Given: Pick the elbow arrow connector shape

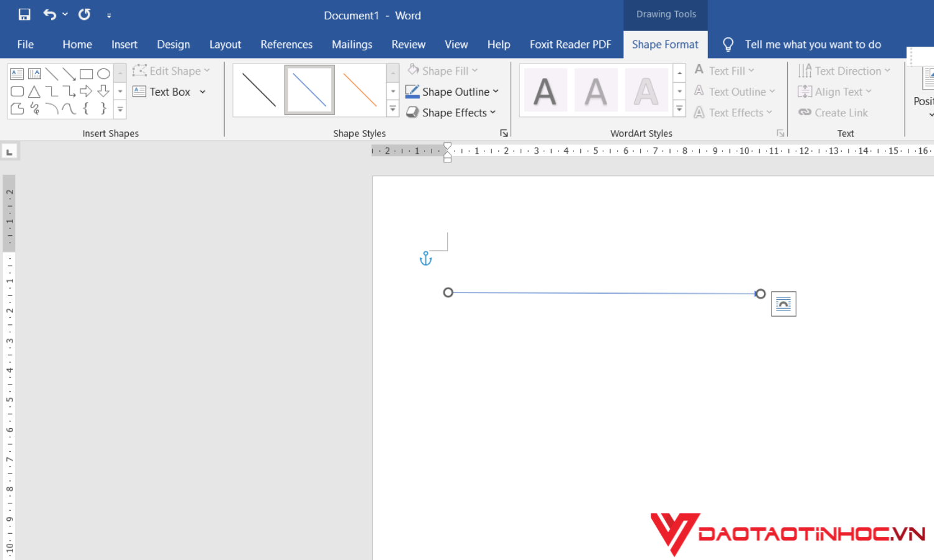Looking at the screenshot, I should [x=69, y=91].
